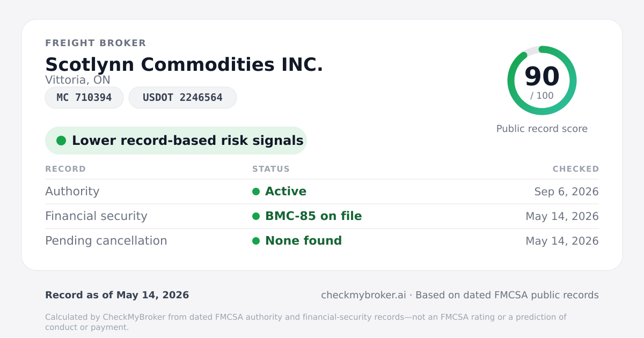Click the circular score ring gauge
644x338 pixels.
[542, 80]
